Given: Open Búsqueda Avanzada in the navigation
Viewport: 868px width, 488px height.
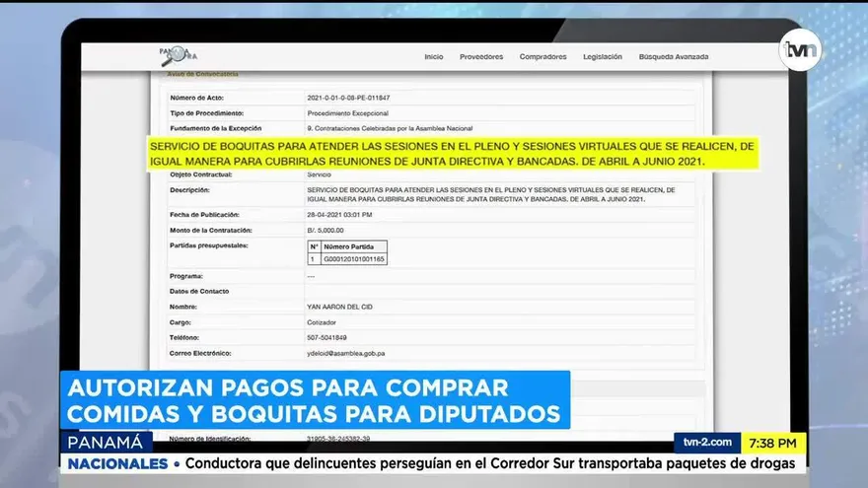Looking at the screenshot, I should [x=673, y=57].
